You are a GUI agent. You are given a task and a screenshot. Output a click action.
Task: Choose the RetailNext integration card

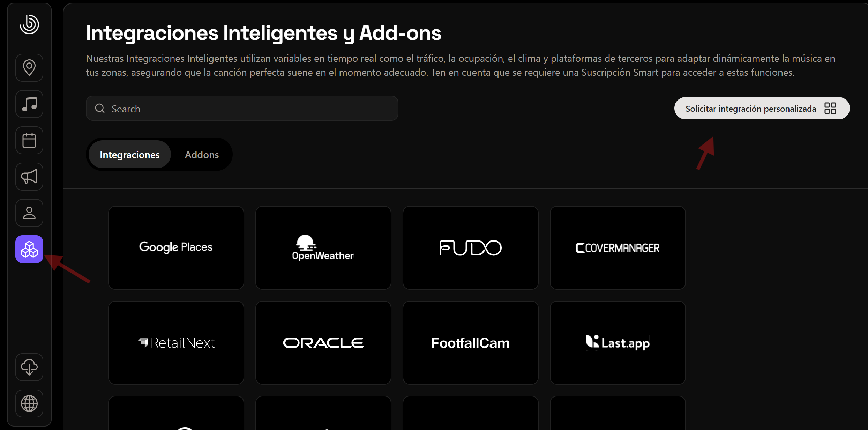(176, 343)
